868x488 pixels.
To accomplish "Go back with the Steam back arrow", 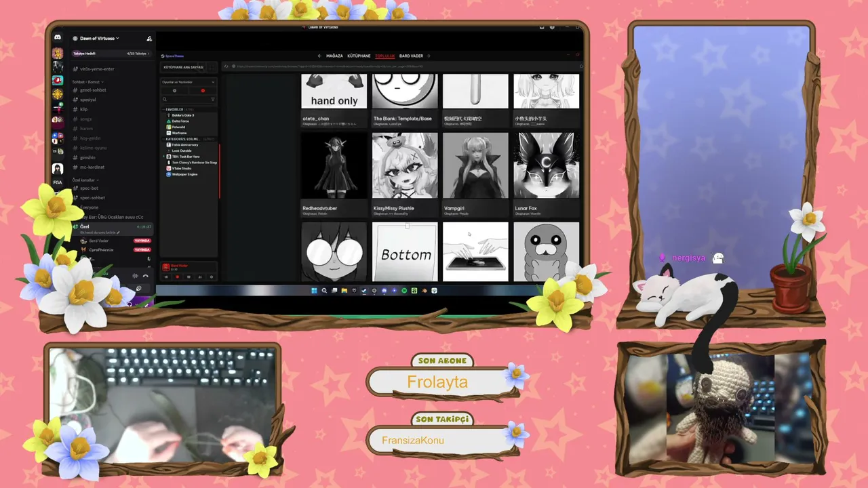I will pos(319,56).
